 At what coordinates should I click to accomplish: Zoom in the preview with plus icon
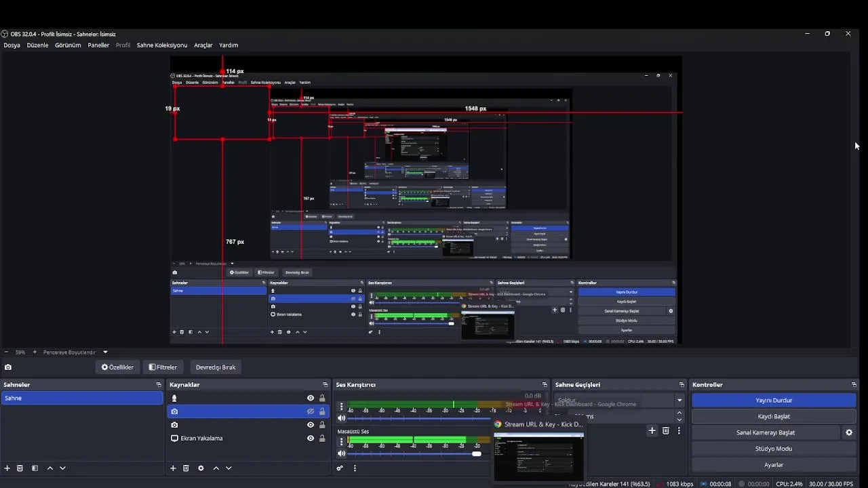[35, 352]
